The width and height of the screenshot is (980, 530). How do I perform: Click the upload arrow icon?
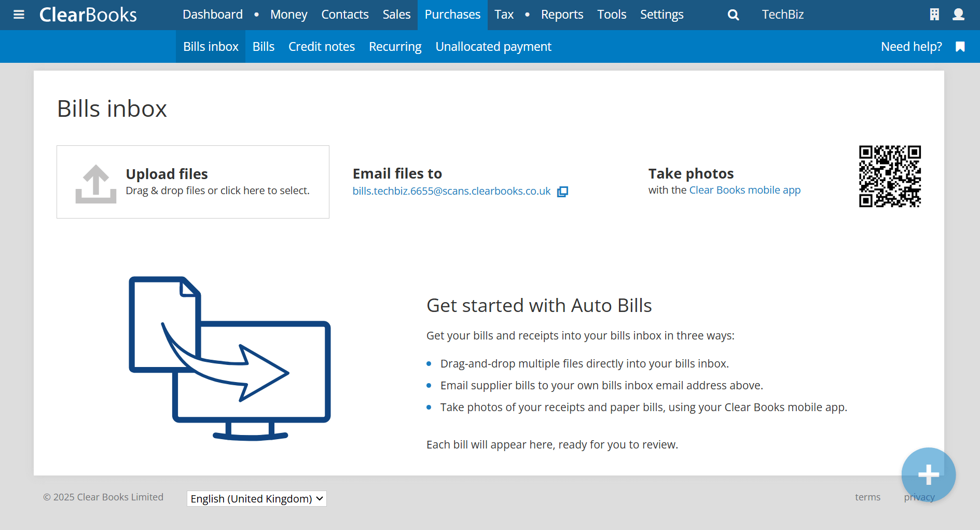[96, 184]
